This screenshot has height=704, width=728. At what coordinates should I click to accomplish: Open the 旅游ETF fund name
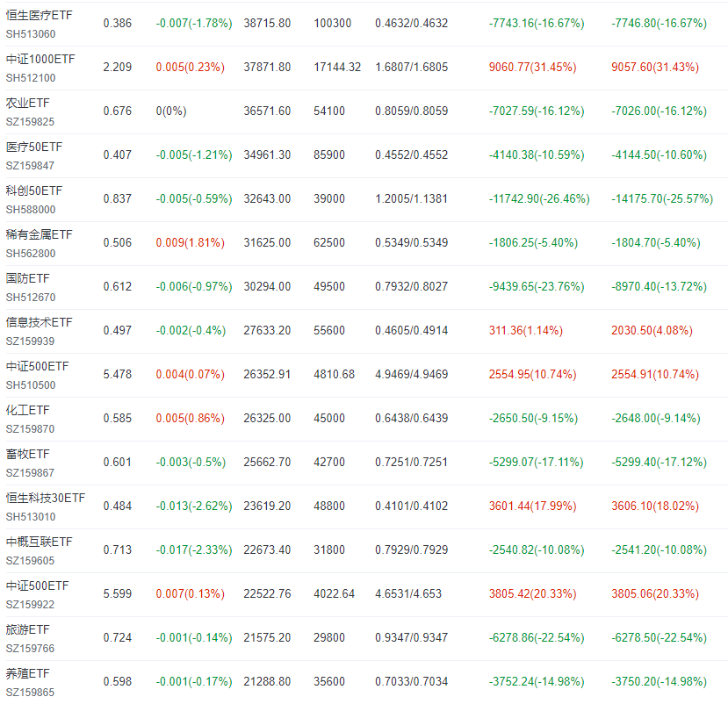coord(27,629)
